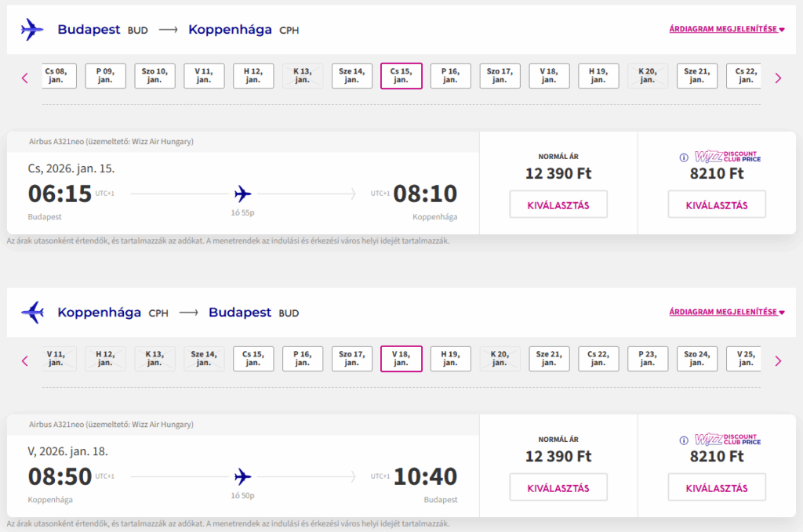803x532 pixels.
Task: Open return Discount Club price info icon
Action: point(684,440)
